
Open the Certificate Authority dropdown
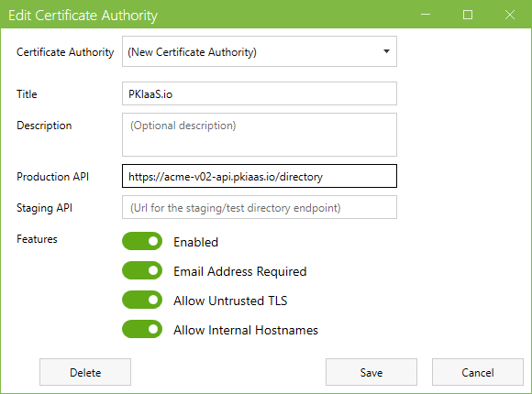tap(260, 51)
